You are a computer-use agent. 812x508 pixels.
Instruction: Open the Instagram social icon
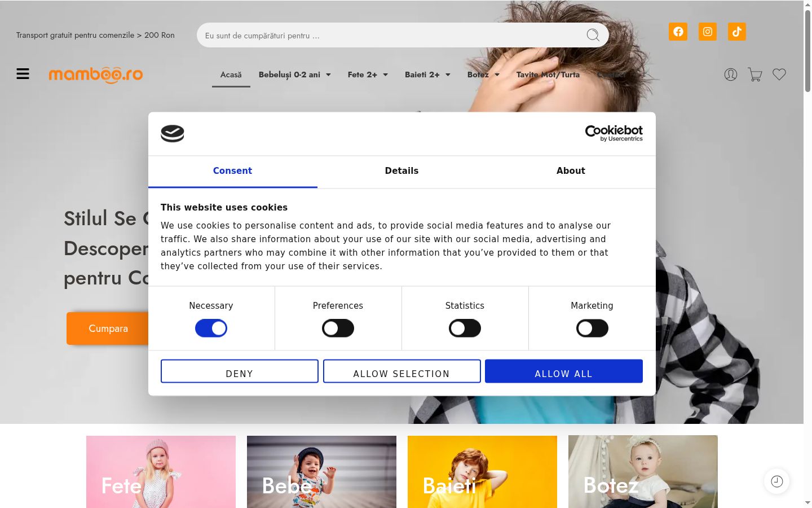(707, 32)
